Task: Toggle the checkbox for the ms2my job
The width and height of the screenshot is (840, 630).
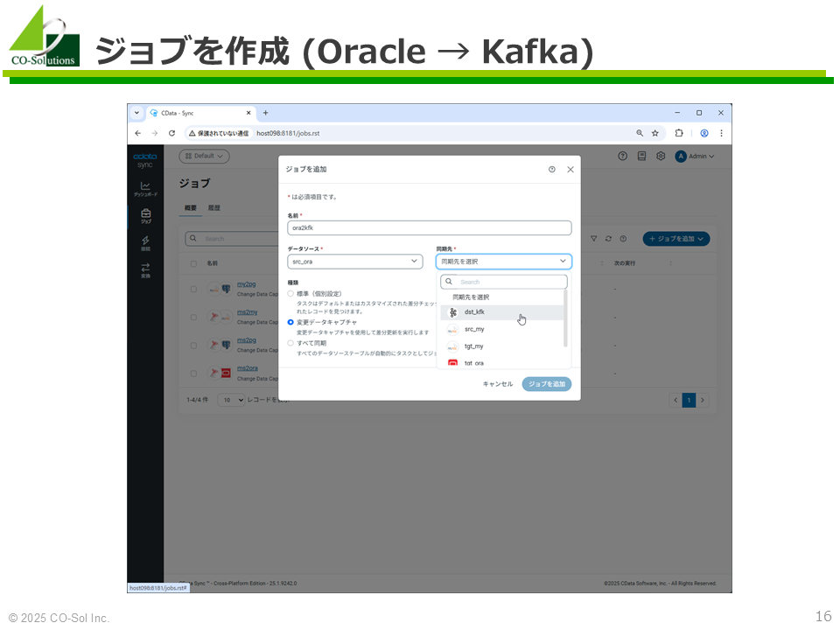Action: pos(193,317)
